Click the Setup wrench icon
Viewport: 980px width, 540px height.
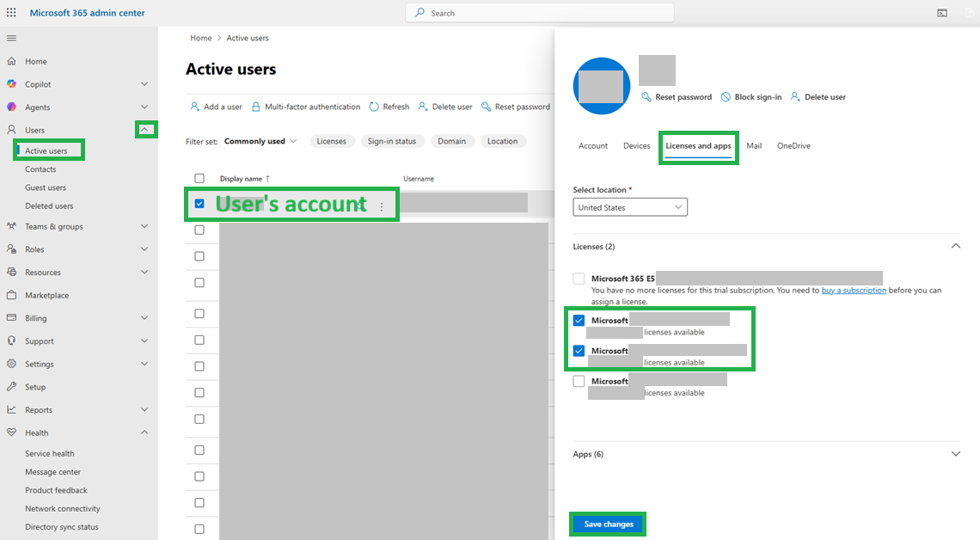[x=11, y=386]
